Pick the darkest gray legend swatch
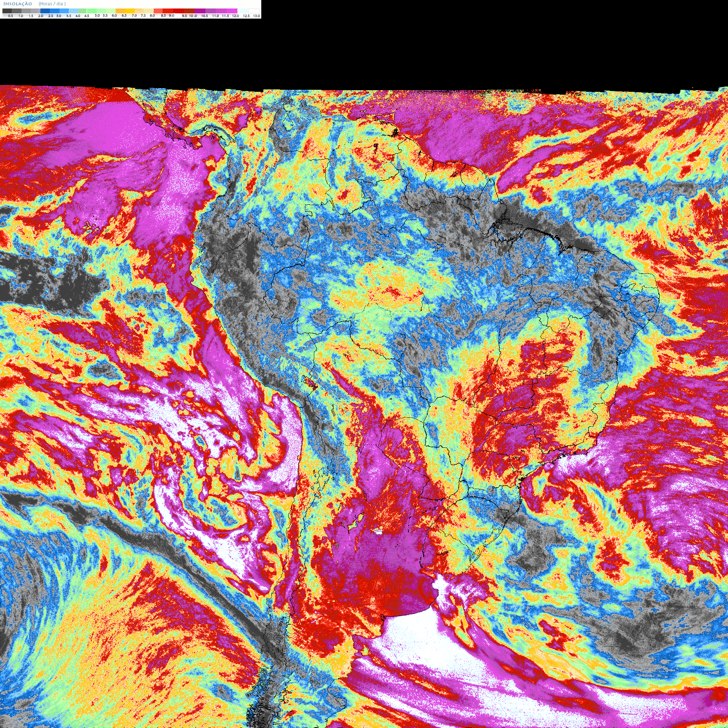 (x=7, y=11)
